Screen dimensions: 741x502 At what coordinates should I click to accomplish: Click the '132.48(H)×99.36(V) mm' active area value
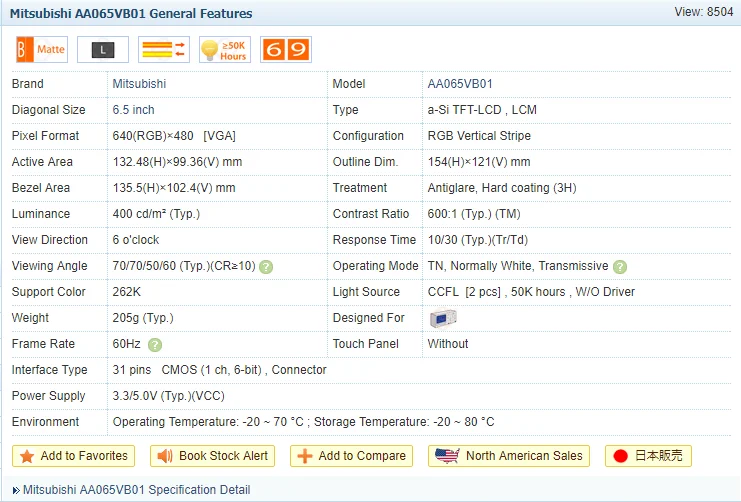click(177, 162)
